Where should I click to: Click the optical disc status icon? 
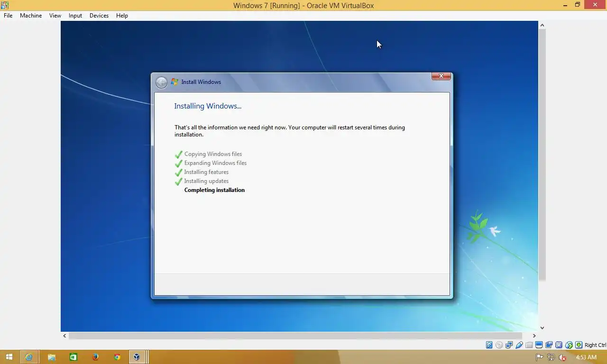(499, 345)
